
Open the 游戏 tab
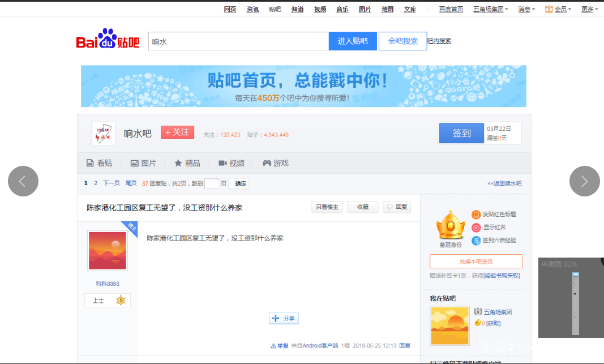(x=276, y=163)
